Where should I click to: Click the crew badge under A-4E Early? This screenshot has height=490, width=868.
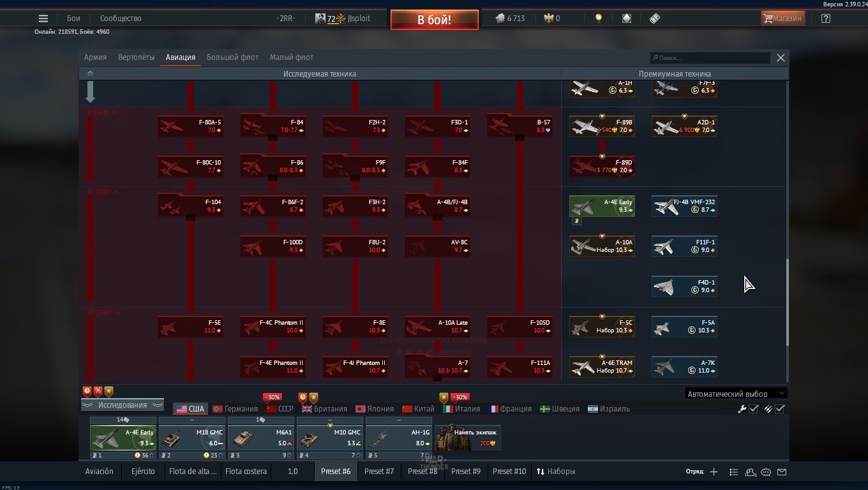(576, 221)
